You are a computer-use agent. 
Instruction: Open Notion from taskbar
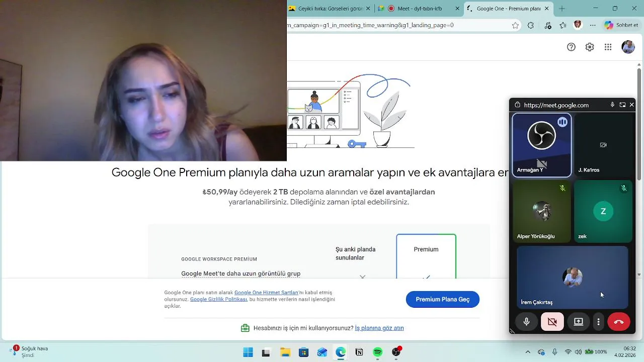point(359,352)
